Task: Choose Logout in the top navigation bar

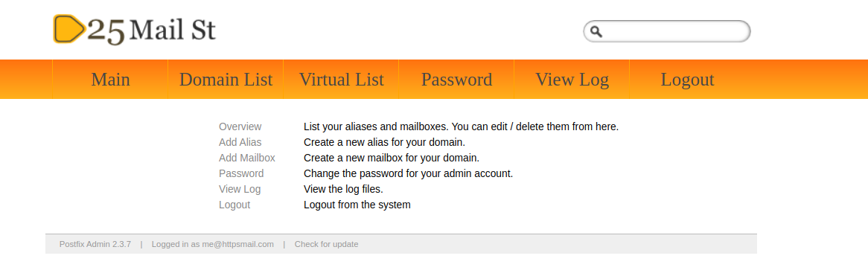Action: pyautogui.click(x=688, y=79)
